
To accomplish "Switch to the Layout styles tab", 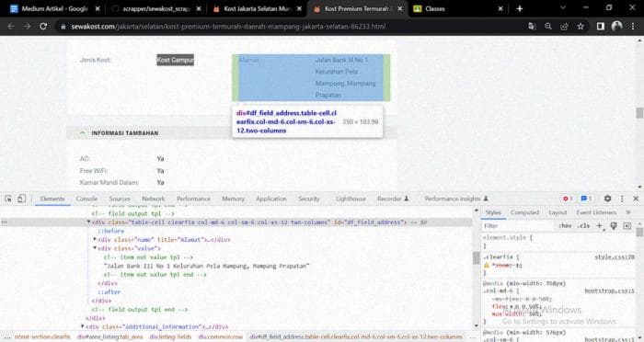I will [558, 212].
